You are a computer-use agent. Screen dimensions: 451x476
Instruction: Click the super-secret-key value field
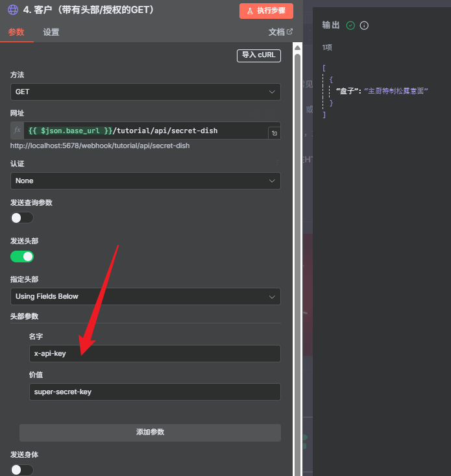[155, 392]
